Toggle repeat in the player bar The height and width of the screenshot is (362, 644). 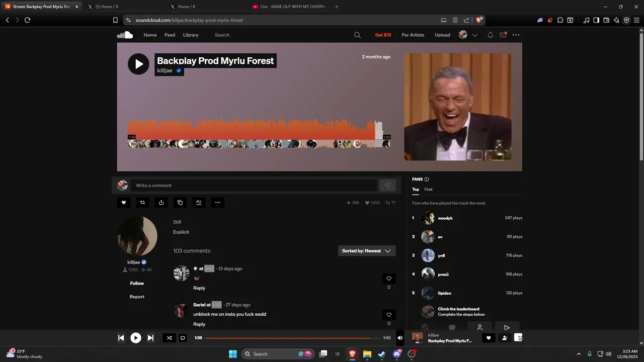pyautogui.click(x=183, y=338)
